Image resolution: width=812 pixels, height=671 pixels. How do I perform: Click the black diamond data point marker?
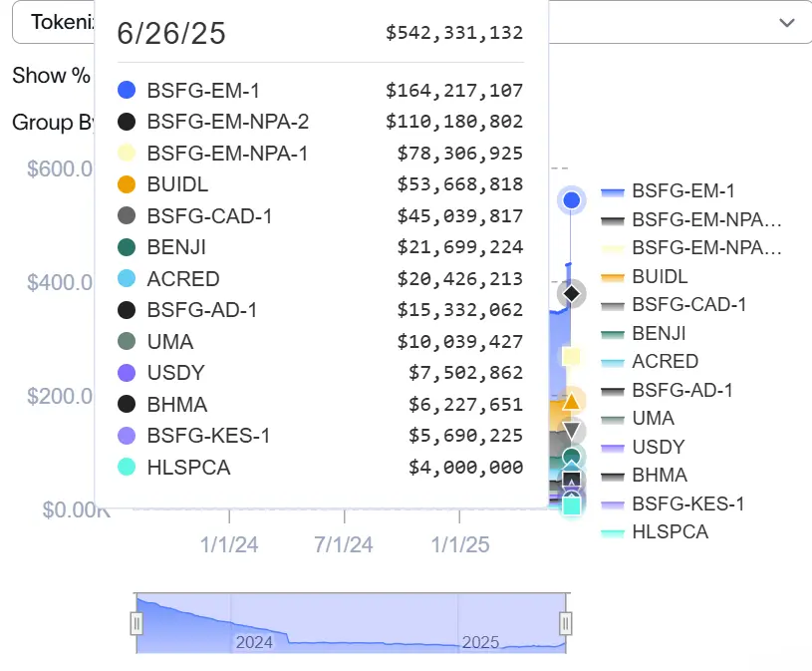571,294
